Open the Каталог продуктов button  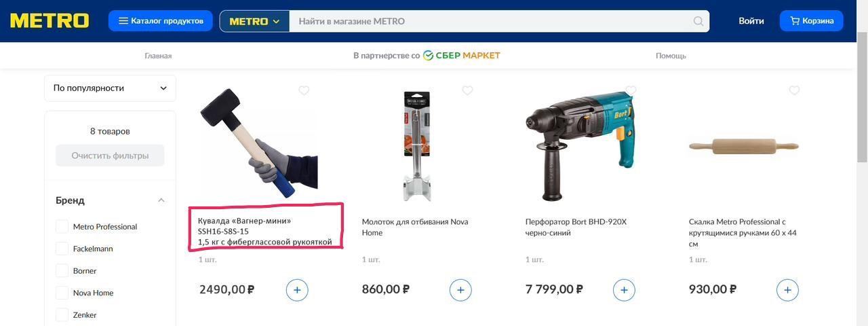161,21
